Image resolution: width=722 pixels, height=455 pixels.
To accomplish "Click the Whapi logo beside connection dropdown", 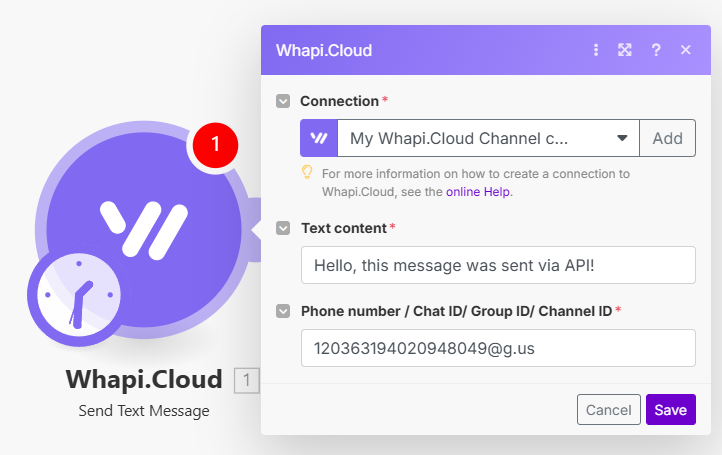I will 319,138.
